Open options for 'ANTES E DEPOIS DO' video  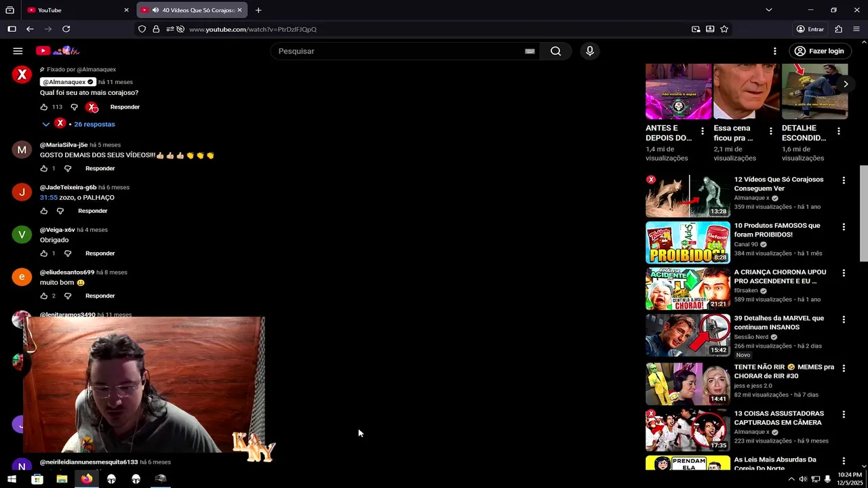[703, 131]
